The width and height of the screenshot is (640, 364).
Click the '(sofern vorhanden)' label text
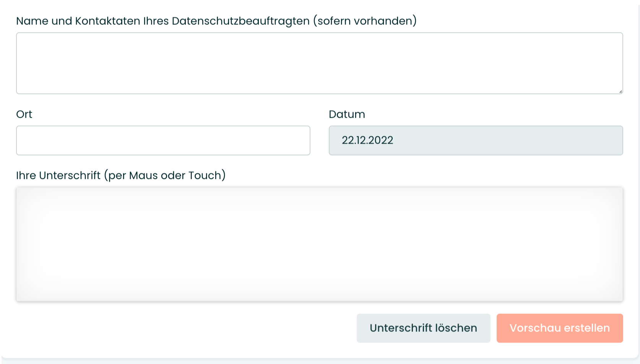pyautogui.click(x=365, y=21)
